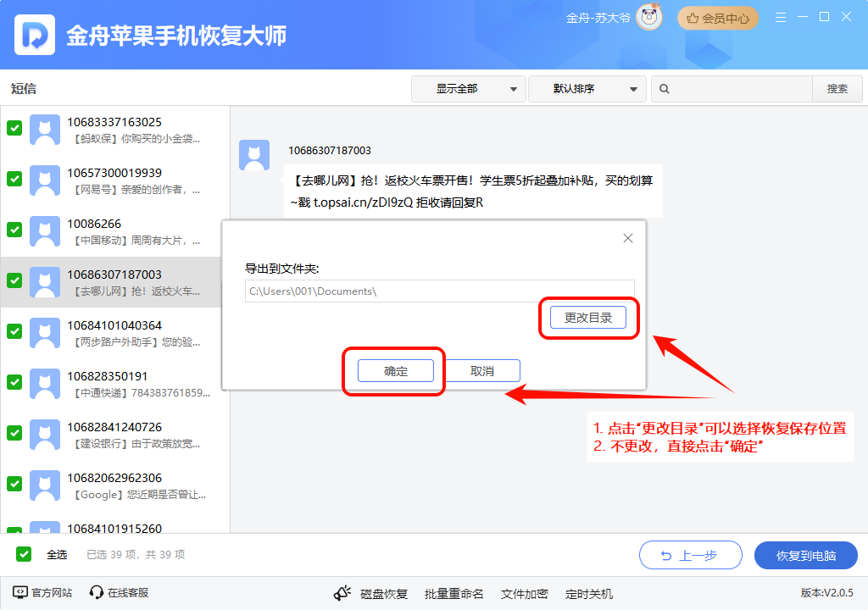Select the 10683337163025 蚂蚁保 message

click(115, 130)
